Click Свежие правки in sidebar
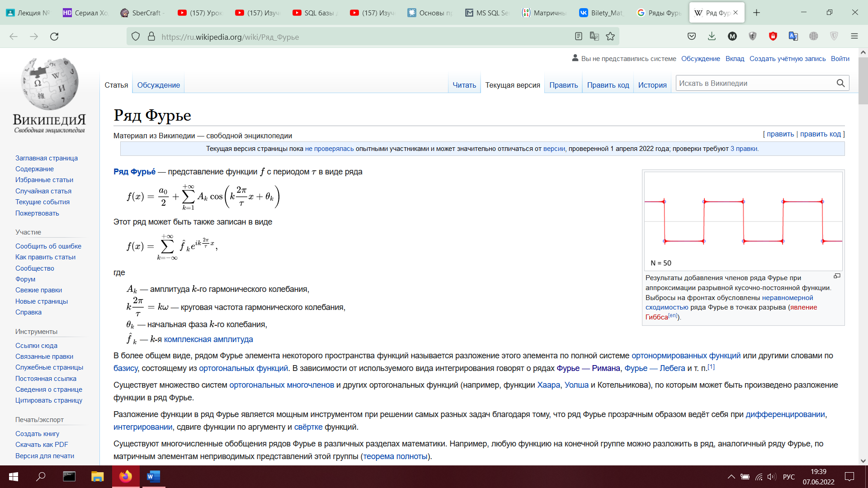868x488 pixels. tap(38, 290)
